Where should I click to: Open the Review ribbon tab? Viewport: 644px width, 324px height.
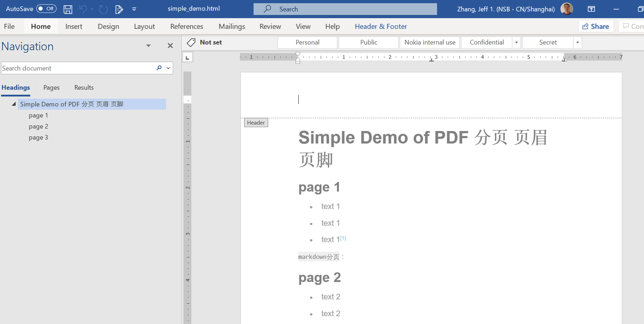(270, 26)
